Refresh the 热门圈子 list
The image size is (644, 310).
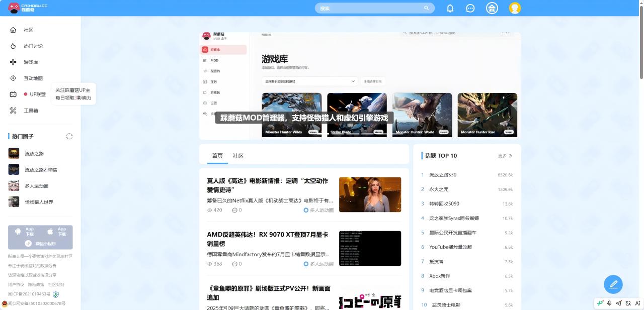69,137
